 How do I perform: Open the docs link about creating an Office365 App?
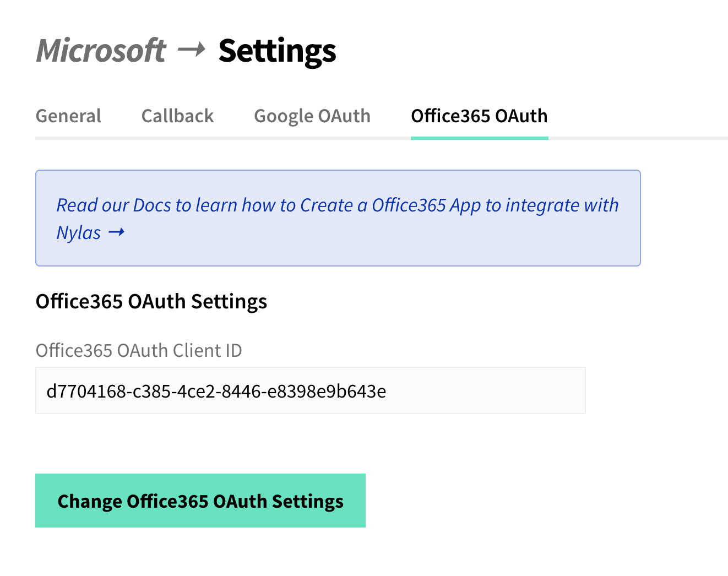[x=338, y=218]
